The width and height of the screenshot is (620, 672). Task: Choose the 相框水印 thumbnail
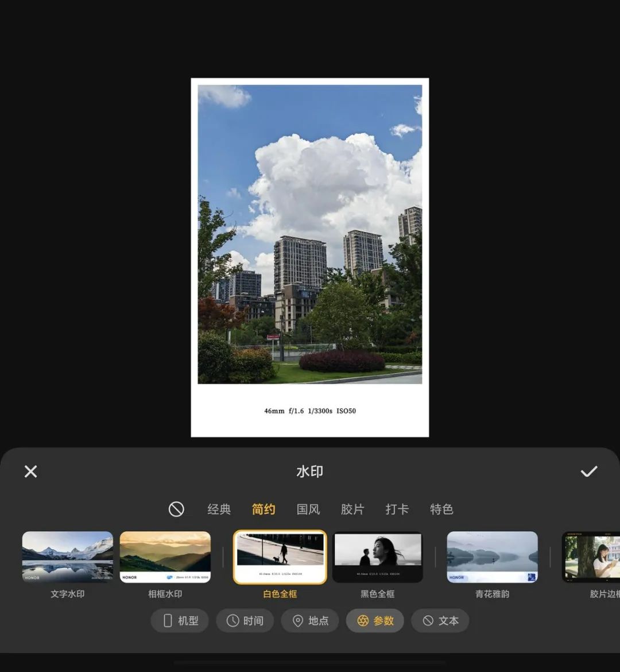[x=165, y=557]
